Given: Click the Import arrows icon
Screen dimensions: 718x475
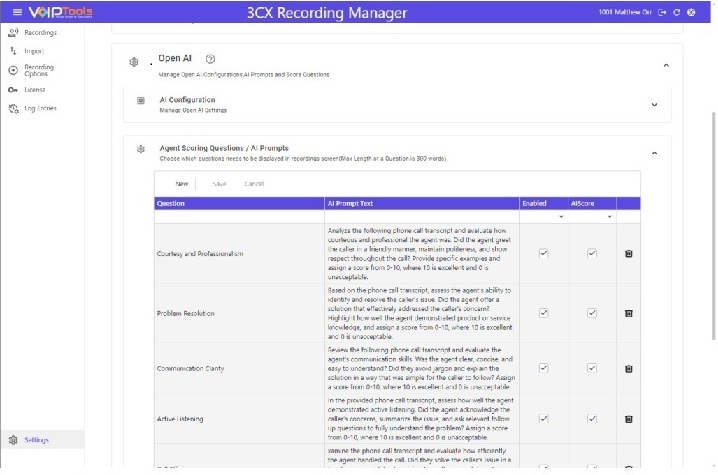Looking at the screenshot, I should [13, 51].
